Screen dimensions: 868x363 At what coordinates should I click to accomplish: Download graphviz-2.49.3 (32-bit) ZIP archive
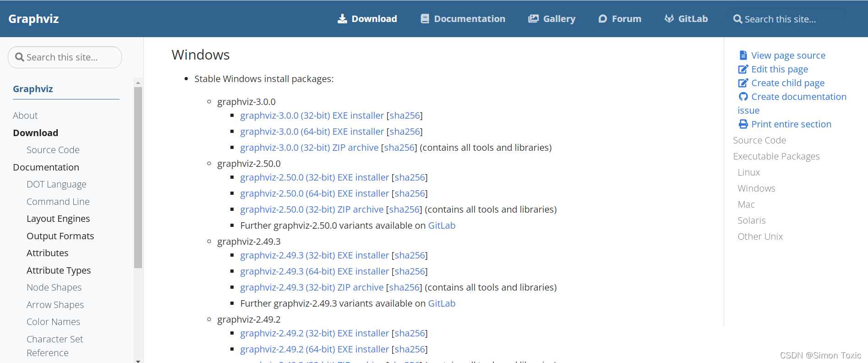[312, 287]
